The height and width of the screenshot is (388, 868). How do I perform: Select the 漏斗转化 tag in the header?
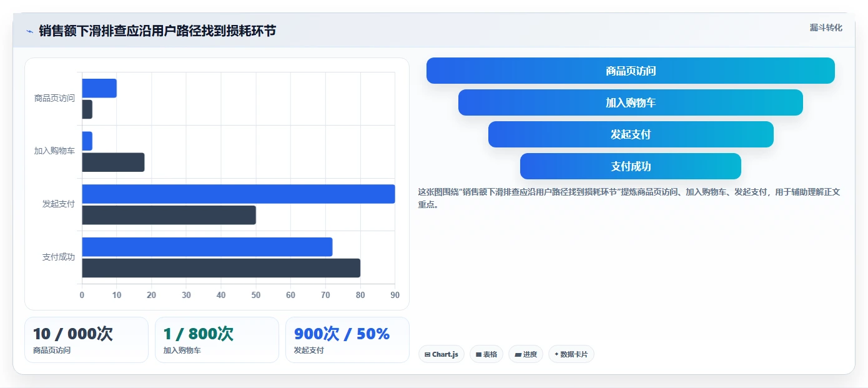click(826, 27)
